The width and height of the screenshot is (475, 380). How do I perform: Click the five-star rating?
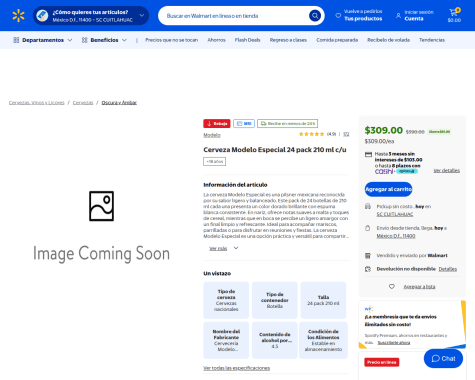[x=311, y=134]
